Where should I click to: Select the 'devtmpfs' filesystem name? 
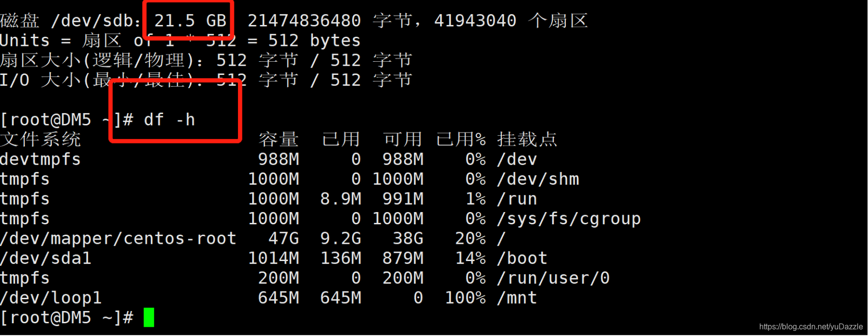tap(41, 159)
